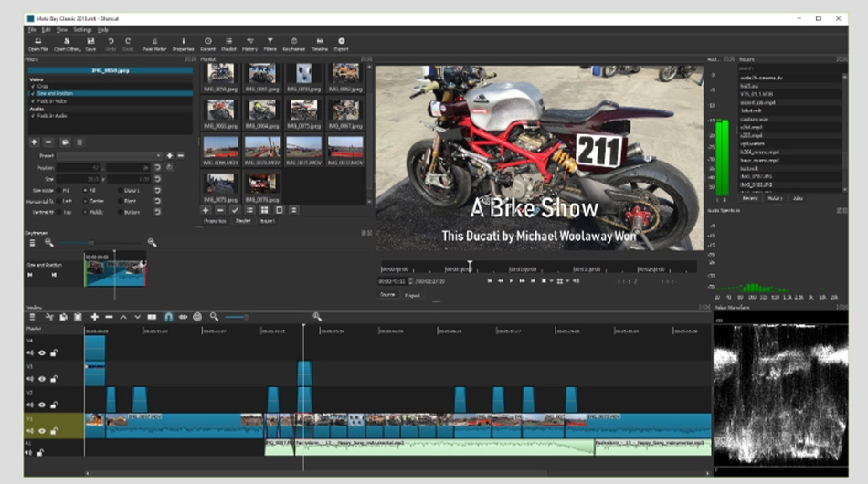868x484 pixels.
Task: Open the Timeline panel from the toolbar
Action: [x=320, y=44]
